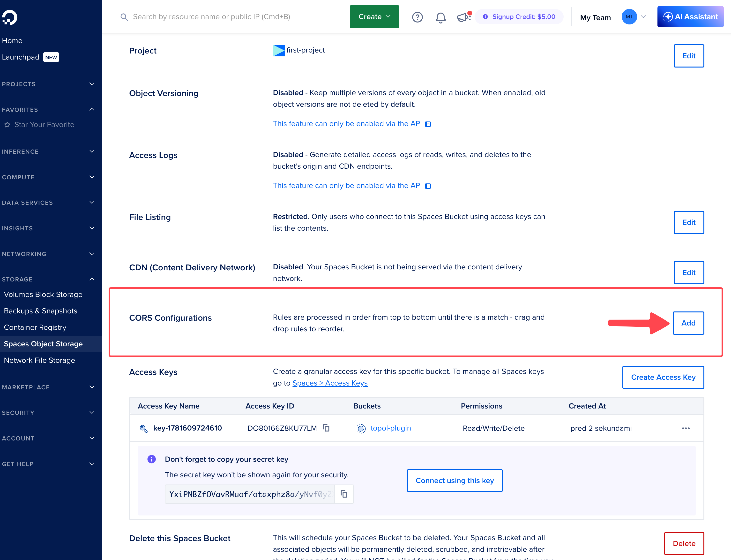Open the Create dropdown
This screenshot has height=560, width=731.
point(374,17)
